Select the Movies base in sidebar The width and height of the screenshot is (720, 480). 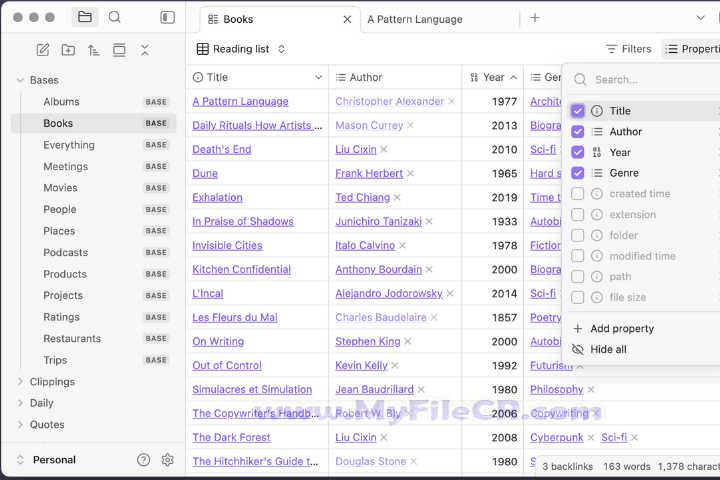(60, 188)
